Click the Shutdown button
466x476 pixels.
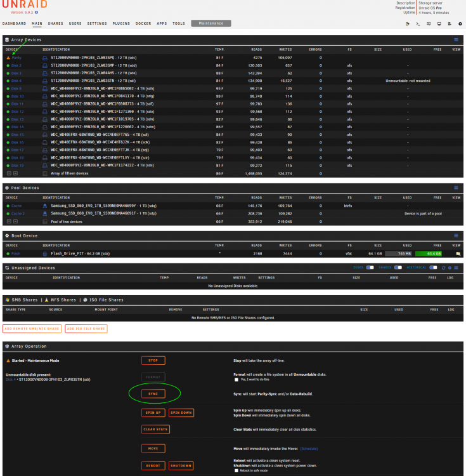pyautogui.click(x=181, y=466)
